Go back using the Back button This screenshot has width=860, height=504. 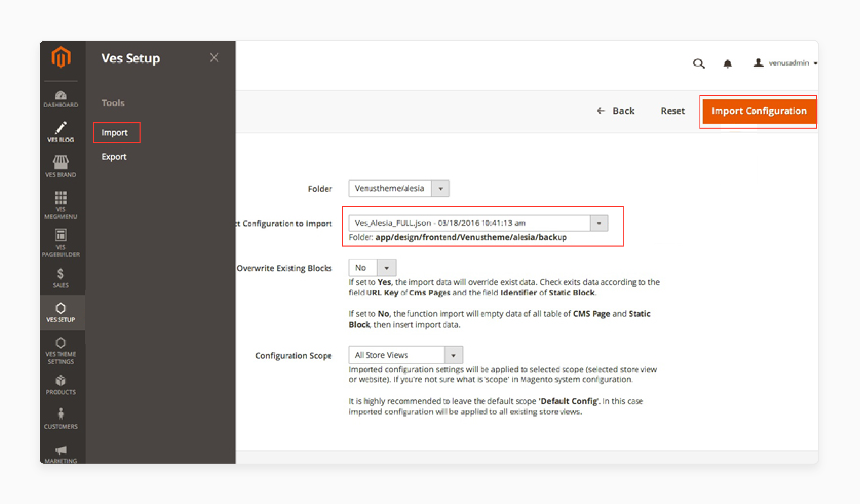tap(615, 111)
